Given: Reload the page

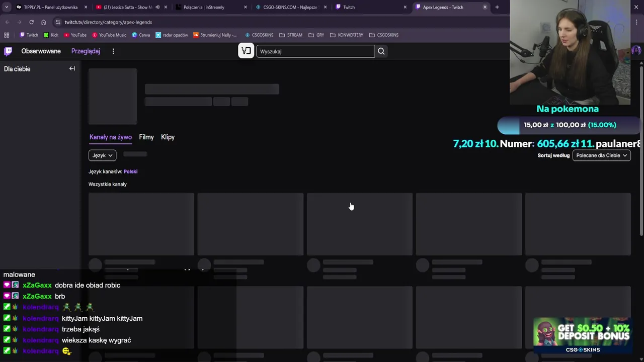Looking at the screenshot, I should tap(31, 22).
